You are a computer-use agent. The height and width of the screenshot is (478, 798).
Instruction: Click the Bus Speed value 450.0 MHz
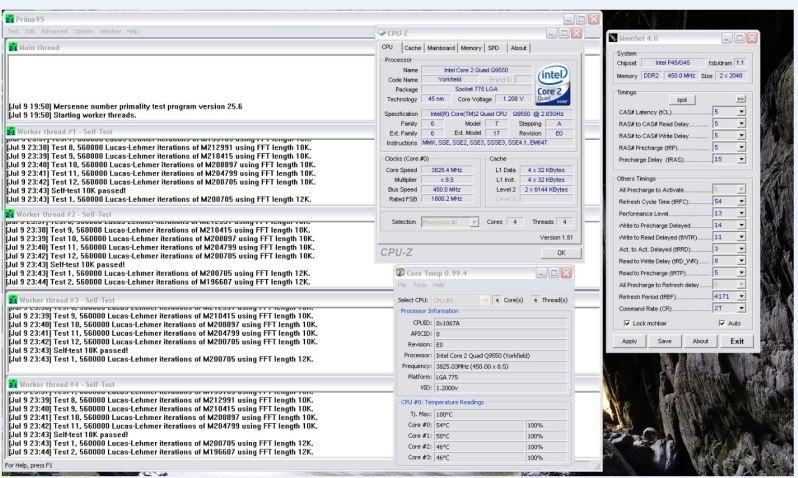click(x=447, y=189)
